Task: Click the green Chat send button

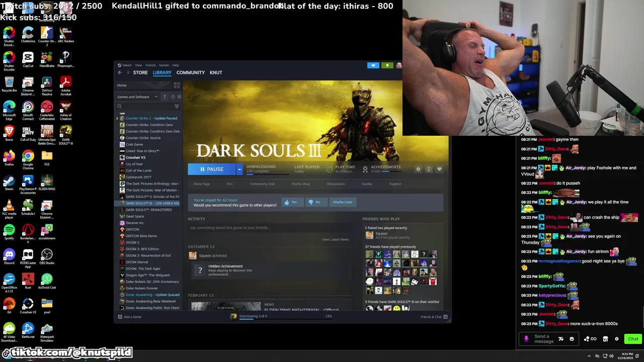Action: tap(633, 339)
